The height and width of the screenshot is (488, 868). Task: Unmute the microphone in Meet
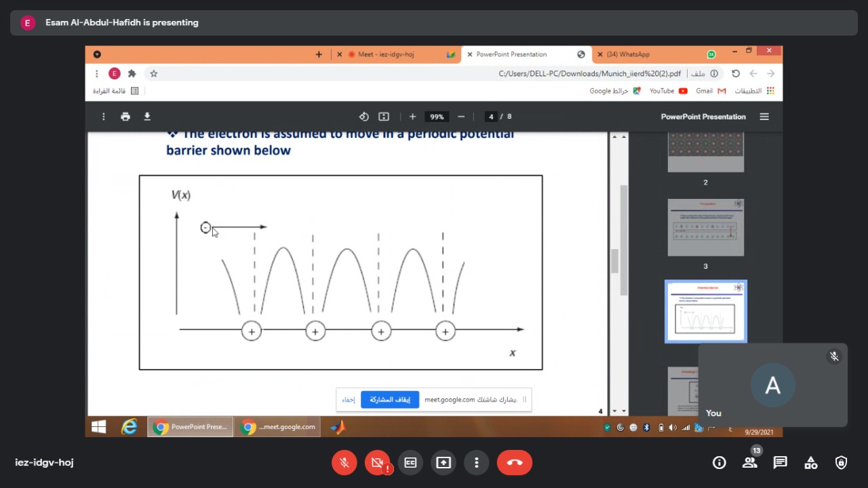pyautogui.click(x=344, y=463)
